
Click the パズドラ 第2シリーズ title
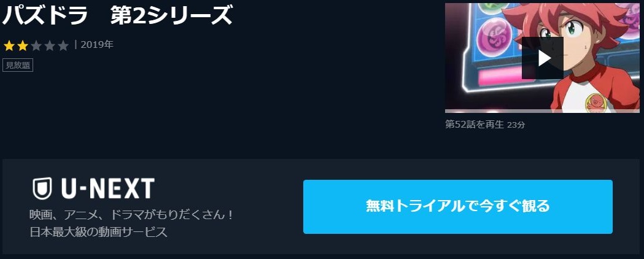(x=117, y=15)
